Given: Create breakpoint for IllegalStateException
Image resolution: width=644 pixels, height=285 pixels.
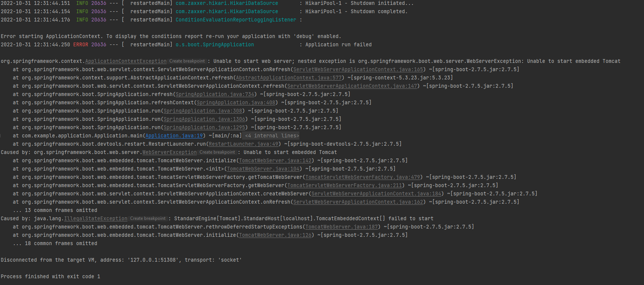Looking at the screenshot, I should (x=148, y=218).
